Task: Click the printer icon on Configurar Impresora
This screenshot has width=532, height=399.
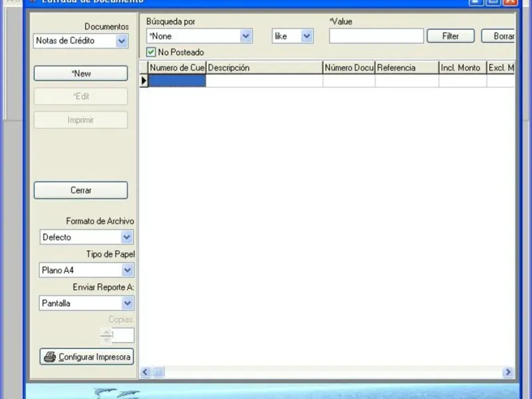Action: coord(50,357)
